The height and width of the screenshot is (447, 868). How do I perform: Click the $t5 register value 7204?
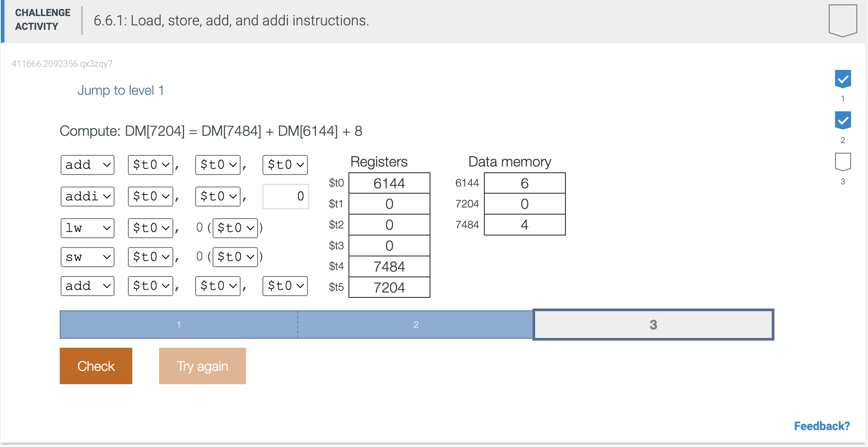point(389,287)
